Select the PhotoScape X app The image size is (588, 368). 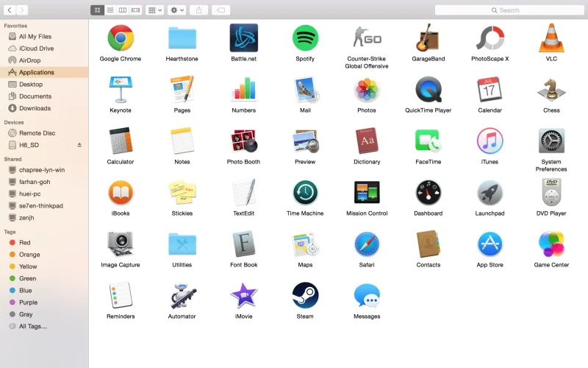pyautogui.click(x=490, y=38)
